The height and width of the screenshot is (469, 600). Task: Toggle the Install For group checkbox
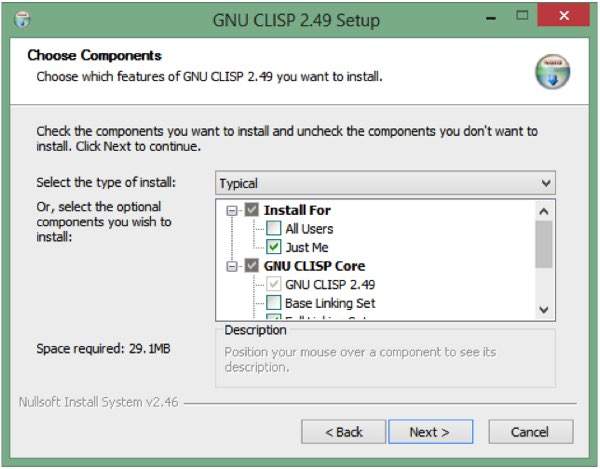click(x=252, y=211)
